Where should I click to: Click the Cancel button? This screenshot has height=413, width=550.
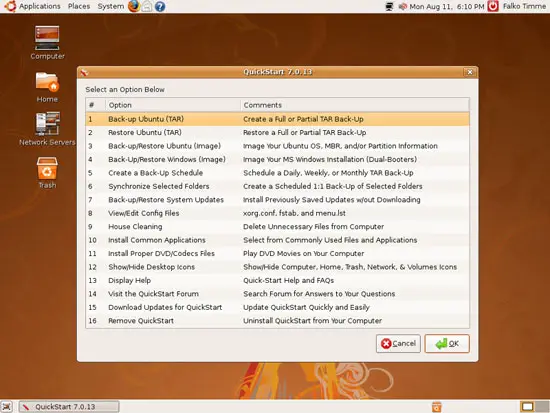[398, 344]
